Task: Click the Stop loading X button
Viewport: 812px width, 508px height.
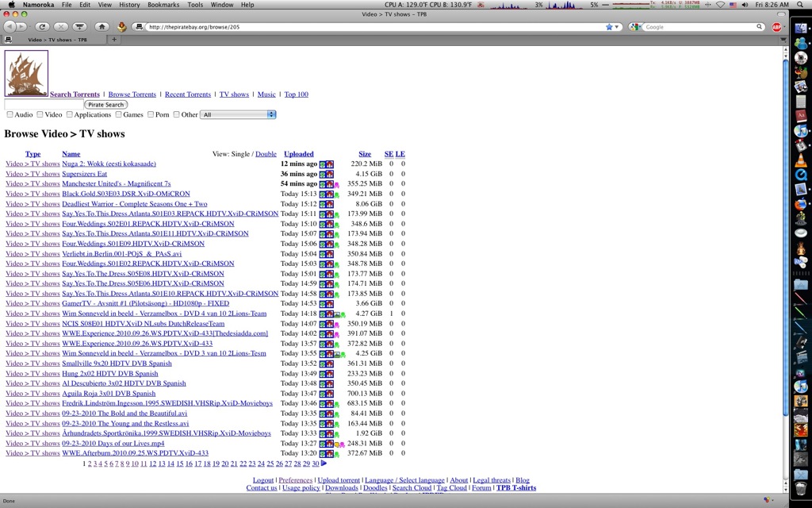Action: coord(61,27)
